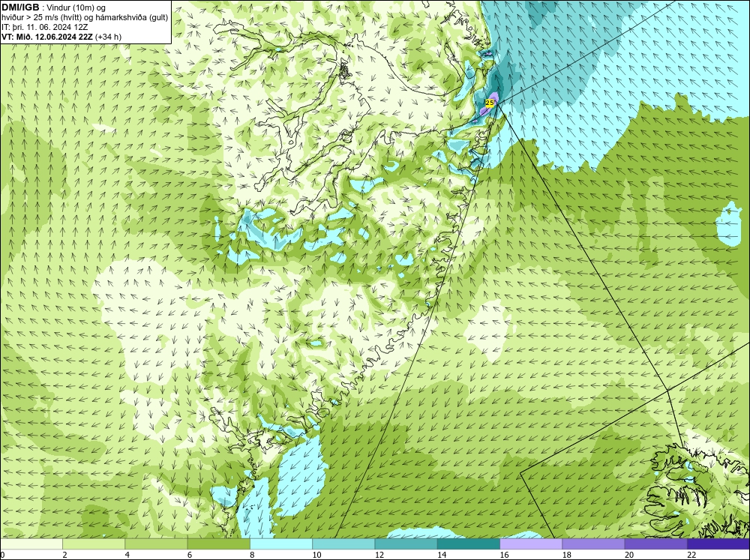Select the 18-20 m/s purple swatch
Viewport: 750px width, 560px height.
593,544
